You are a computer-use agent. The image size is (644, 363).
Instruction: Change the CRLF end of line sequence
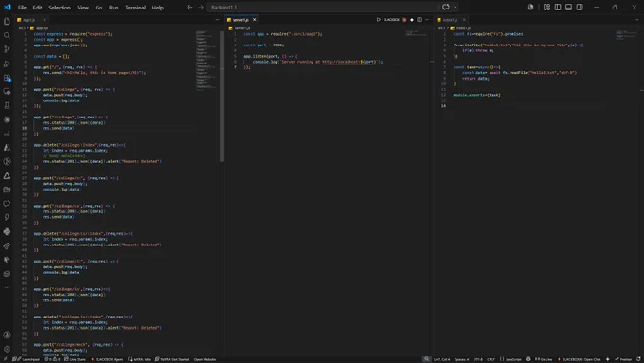click(x=492, y=359)
